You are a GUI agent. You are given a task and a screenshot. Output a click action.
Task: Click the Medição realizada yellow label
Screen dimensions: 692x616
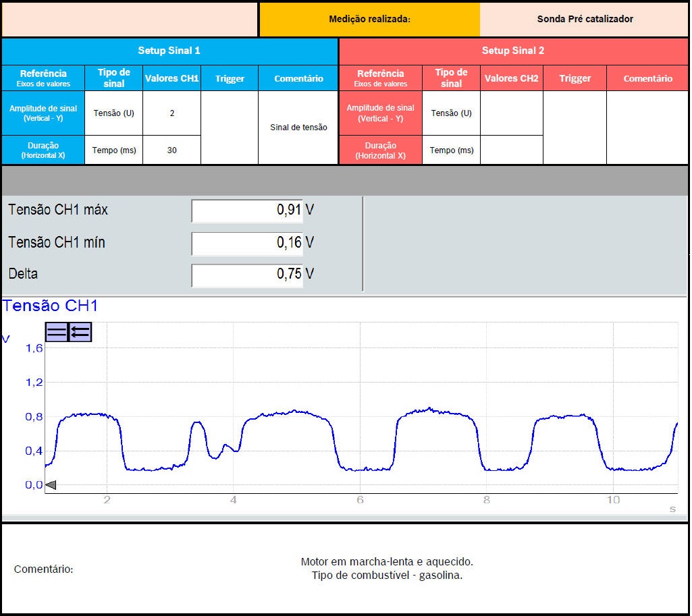pos(369,19)
